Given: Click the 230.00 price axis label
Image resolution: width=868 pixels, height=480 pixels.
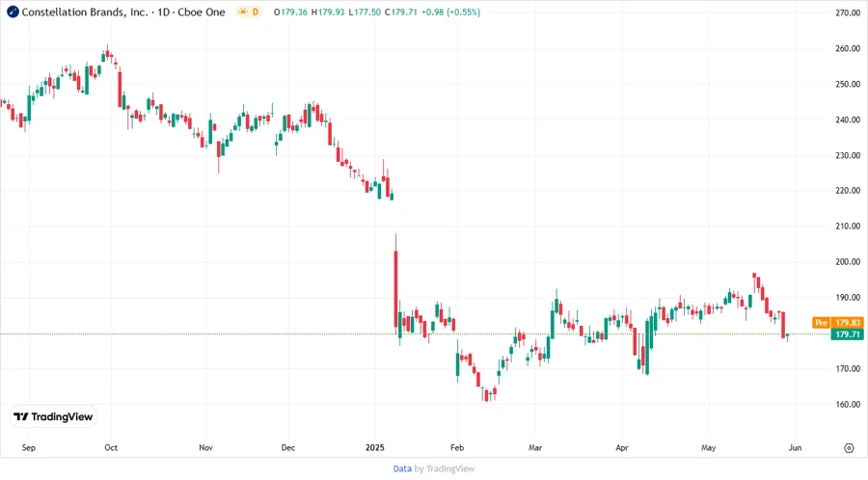Looking at the screenshot, I should click(848, 155).
